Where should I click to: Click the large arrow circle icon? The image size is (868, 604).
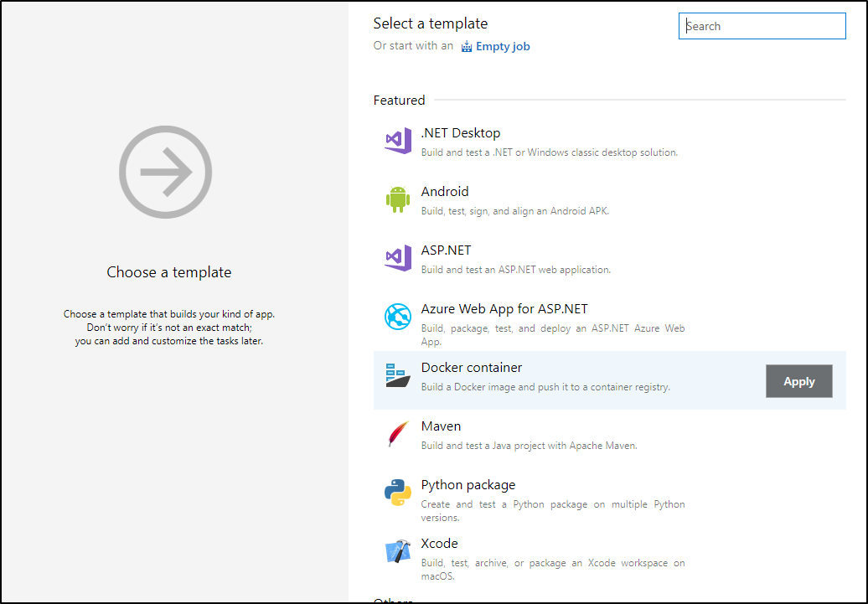tap(166, 173)
